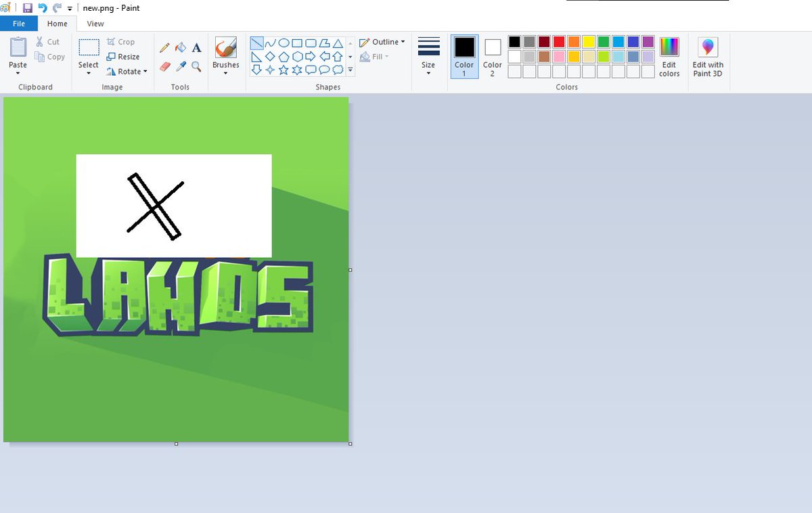812x513 pixels.
Task: Choose the Right arrow shape
Action: 311,57
